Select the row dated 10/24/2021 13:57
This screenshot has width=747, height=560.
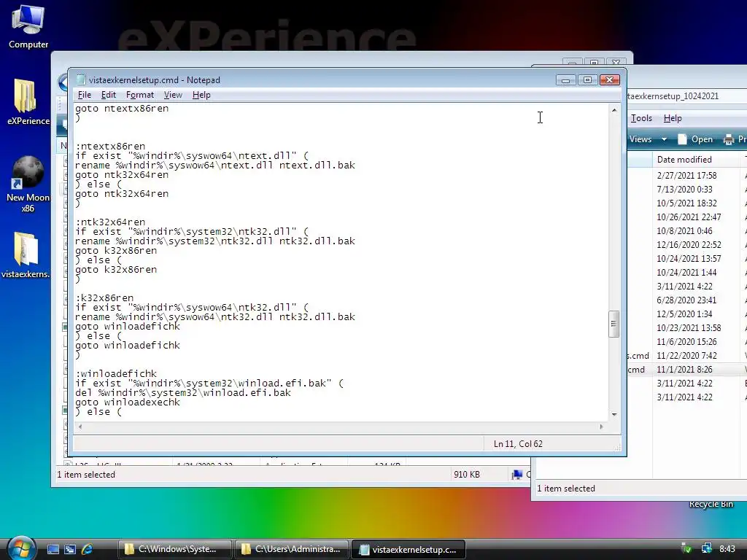pyautogui.click(x=689, y=258)
